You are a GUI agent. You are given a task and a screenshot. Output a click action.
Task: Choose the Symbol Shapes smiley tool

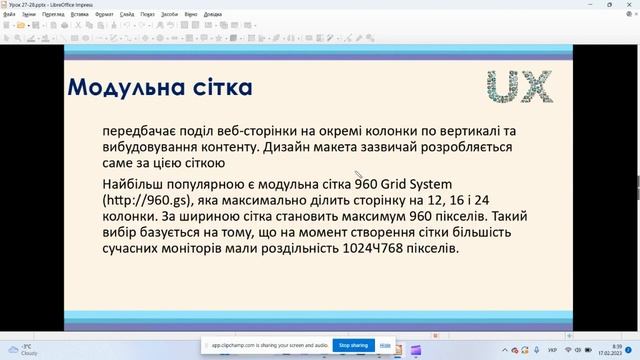[160, 38]
